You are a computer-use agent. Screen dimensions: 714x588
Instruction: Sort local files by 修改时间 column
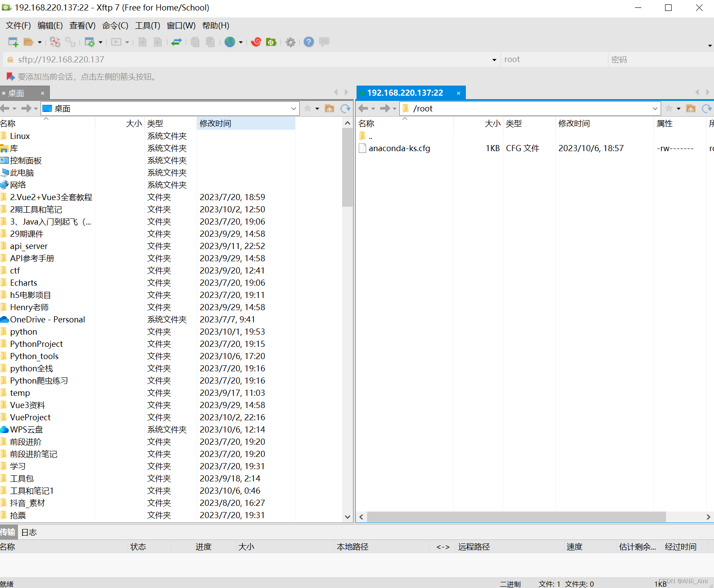coord(246,124)
